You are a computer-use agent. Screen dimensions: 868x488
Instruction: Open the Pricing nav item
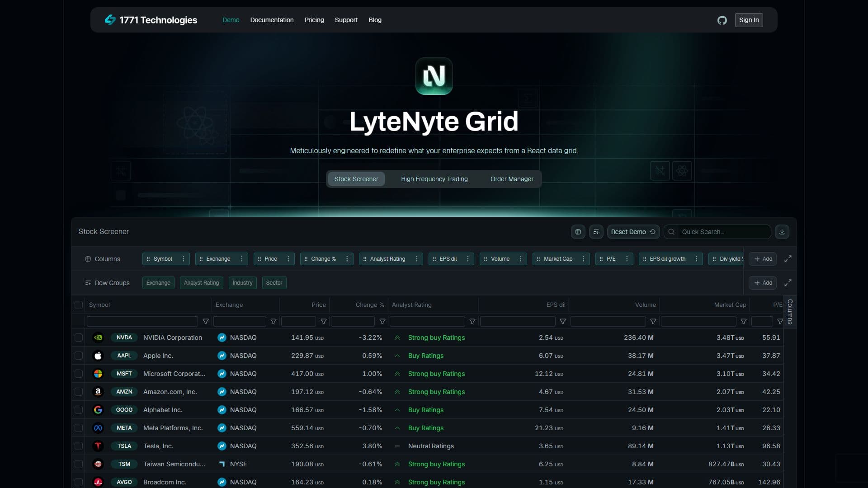(x=314, y=20)
